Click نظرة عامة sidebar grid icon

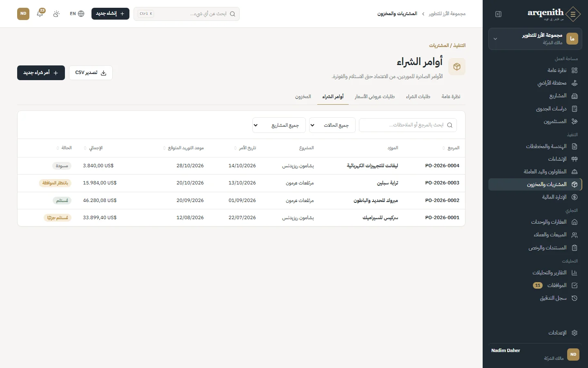coord(575,70)
